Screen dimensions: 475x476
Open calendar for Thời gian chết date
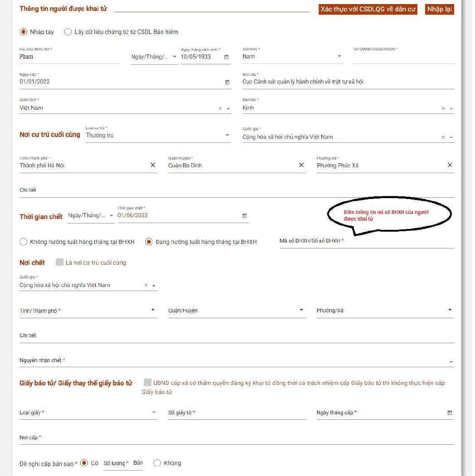click(x=245, y=215)
